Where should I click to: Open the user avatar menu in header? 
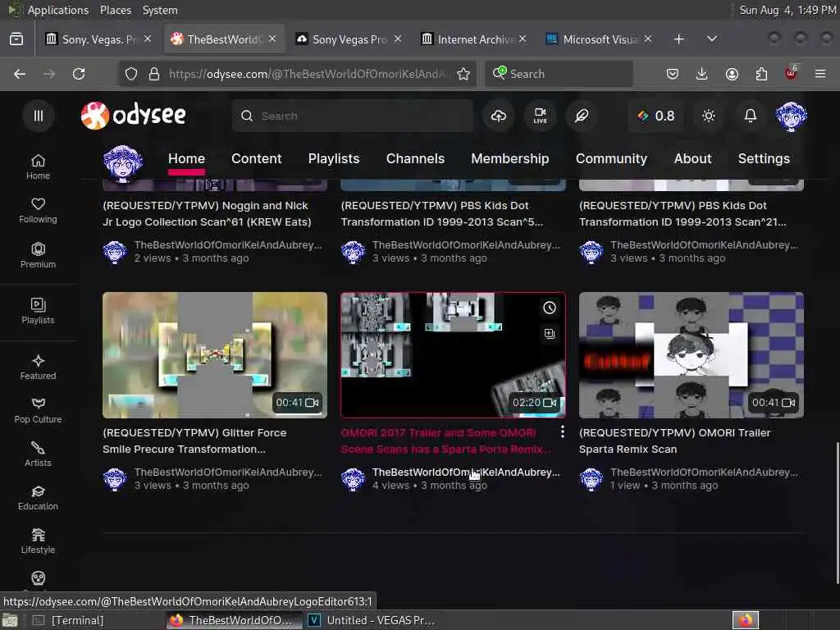tap(792, 116)
